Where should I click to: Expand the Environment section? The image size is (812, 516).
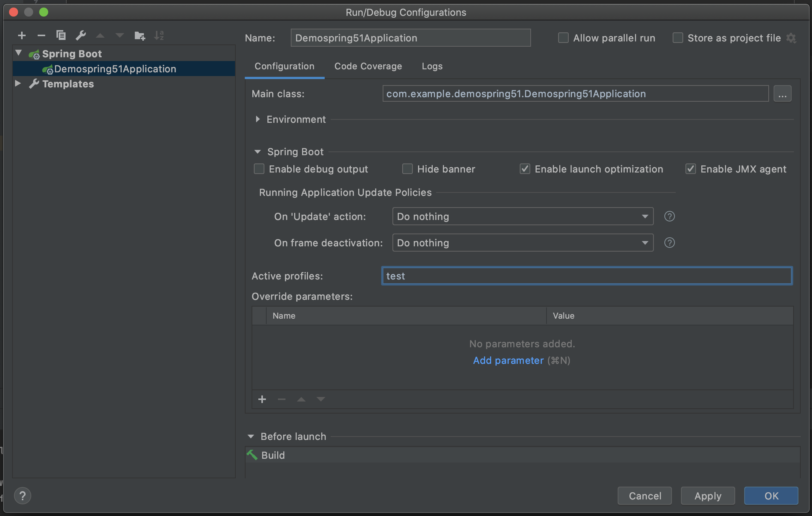click(x=258, y=119)
